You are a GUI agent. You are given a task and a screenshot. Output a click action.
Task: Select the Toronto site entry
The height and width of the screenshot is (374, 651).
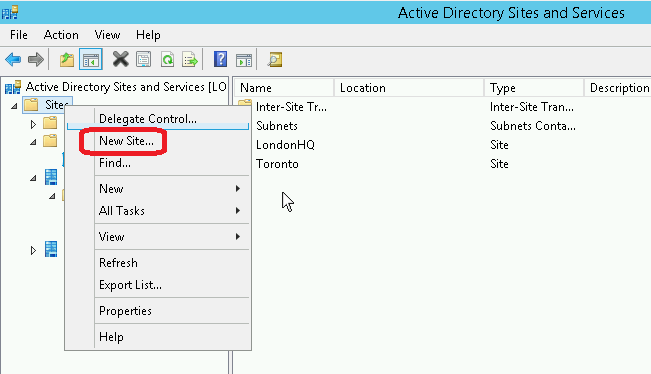point(277,164)
